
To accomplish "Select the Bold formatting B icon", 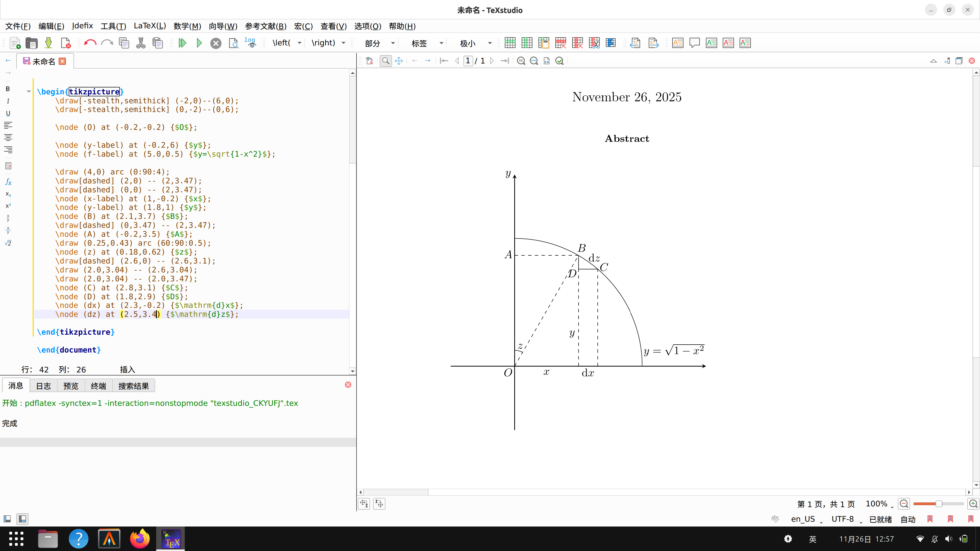I will coord(8,89).
